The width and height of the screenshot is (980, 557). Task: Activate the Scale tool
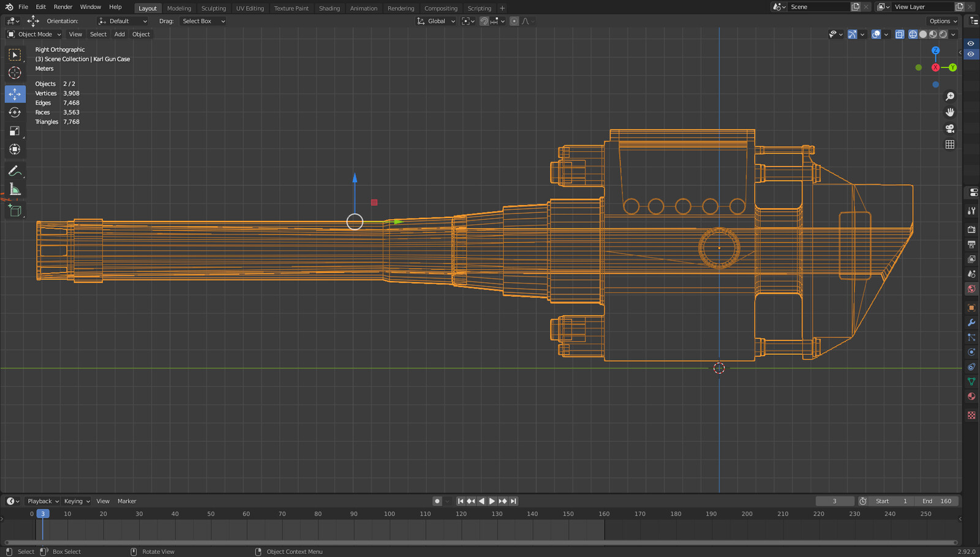15,131
